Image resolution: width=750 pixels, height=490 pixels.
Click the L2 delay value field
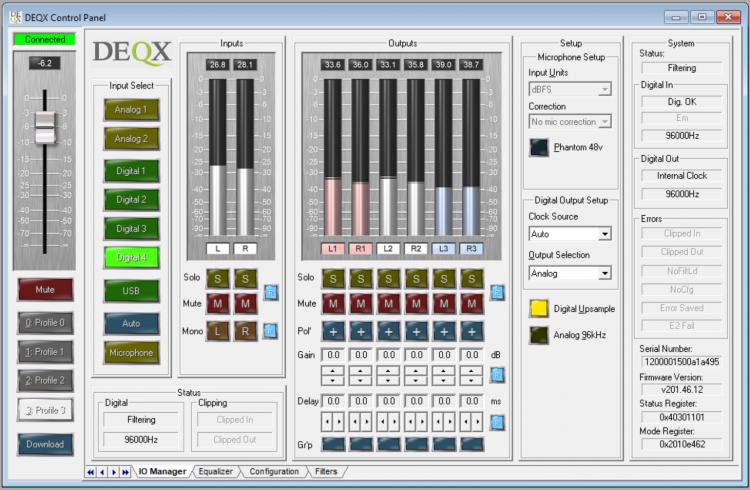pos(388,401)
